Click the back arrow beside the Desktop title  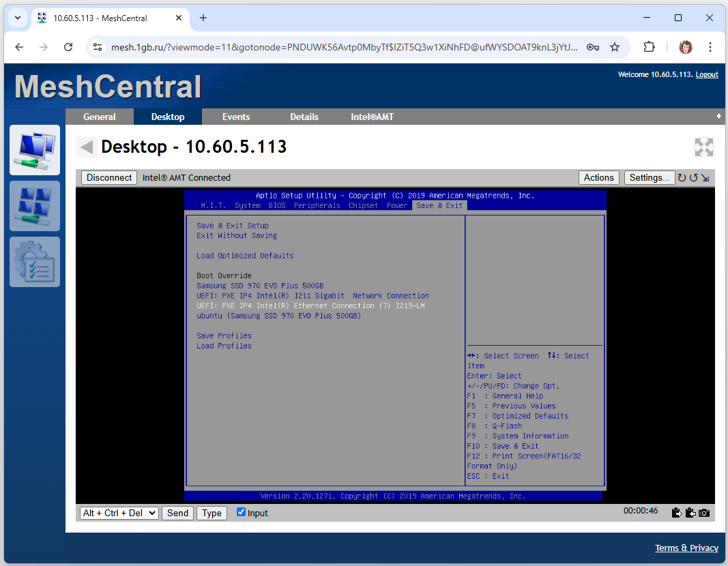[86, 147]
